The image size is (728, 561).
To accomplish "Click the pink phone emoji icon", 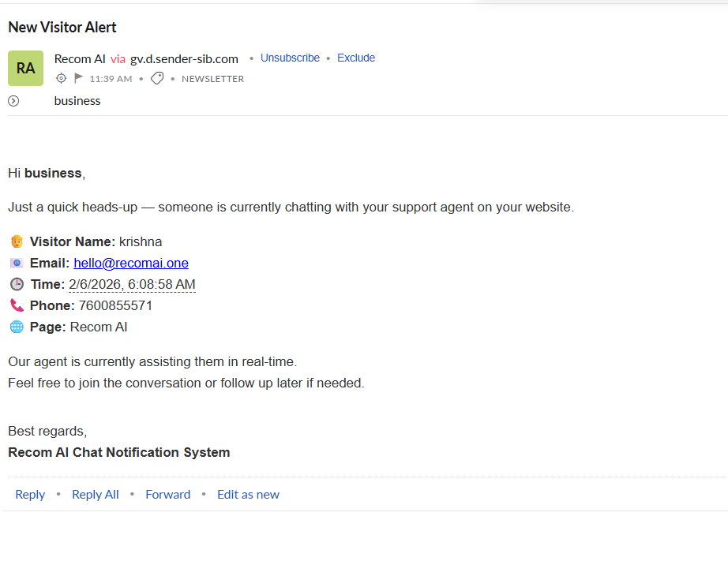I will (17, 305).
